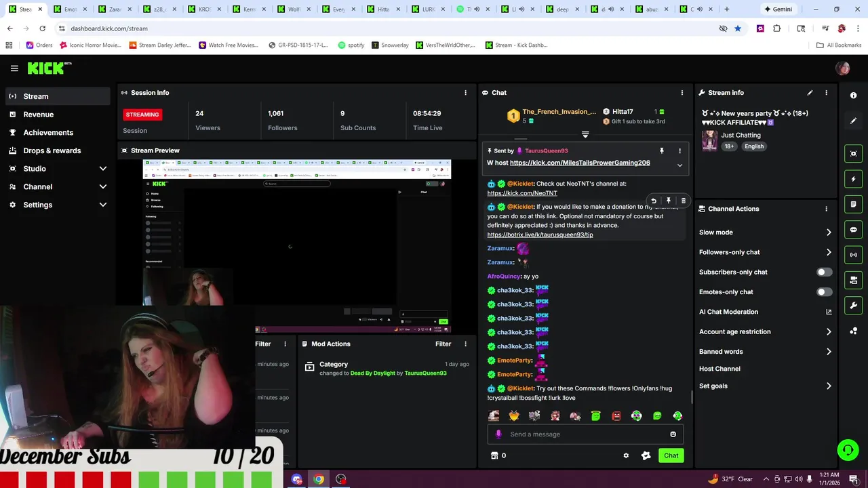Open Stream info three-dot menu
Viewport: 868px width, 488px height.
click(x=826, y=93)
